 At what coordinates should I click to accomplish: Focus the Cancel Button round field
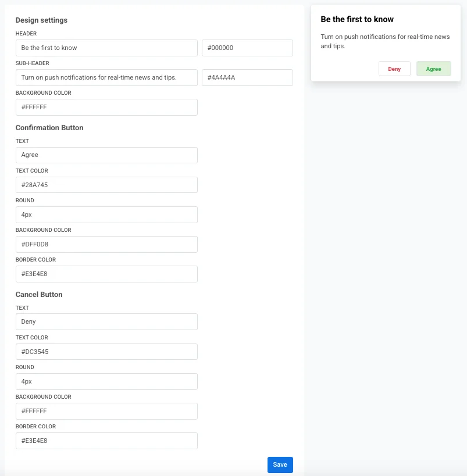click(106, 381)
